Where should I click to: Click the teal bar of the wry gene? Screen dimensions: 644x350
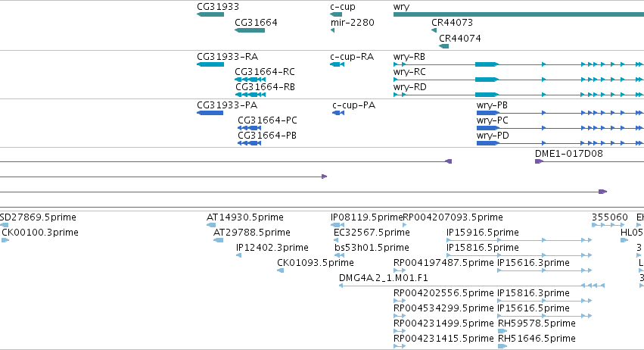click(518, 15)
